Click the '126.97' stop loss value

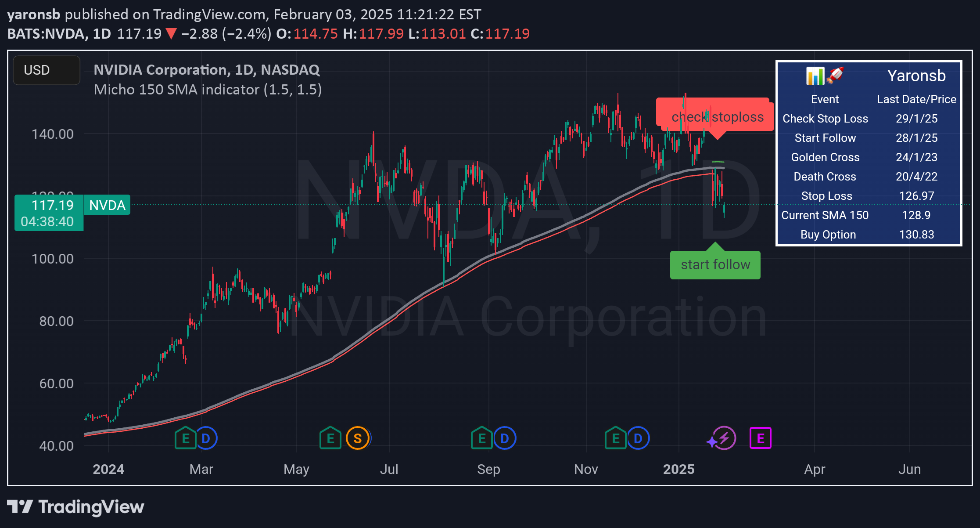click(916, 196)
